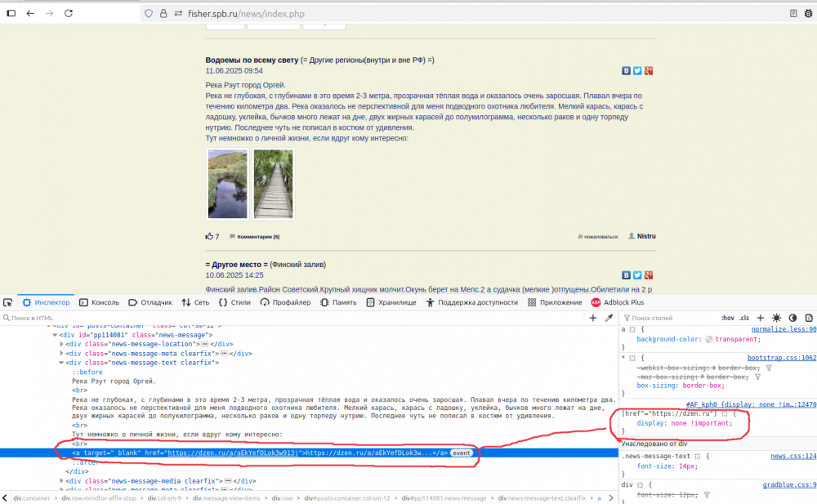
Task: Share first post via Twitter icon
Action: click(x=637, y=71)
